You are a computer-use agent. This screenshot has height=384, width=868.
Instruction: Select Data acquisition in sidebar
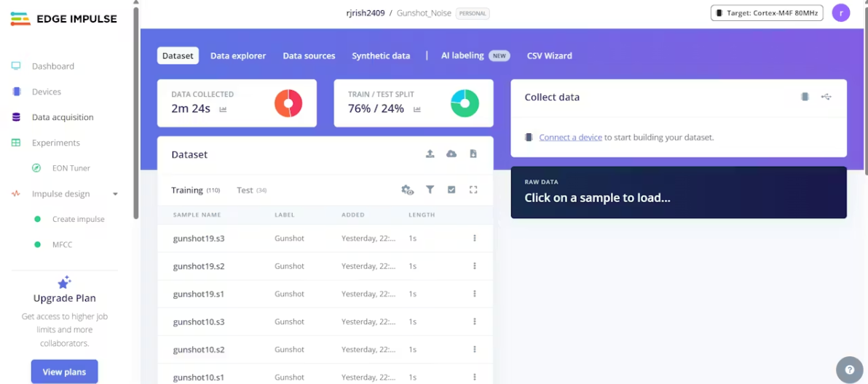coord(63,117)
